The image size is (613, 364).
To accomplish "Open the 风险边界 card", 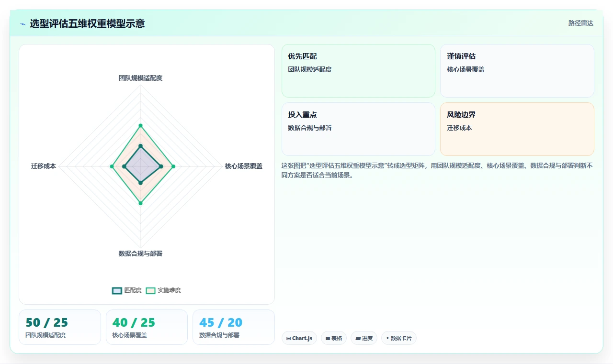I will [x=517, y=129].
